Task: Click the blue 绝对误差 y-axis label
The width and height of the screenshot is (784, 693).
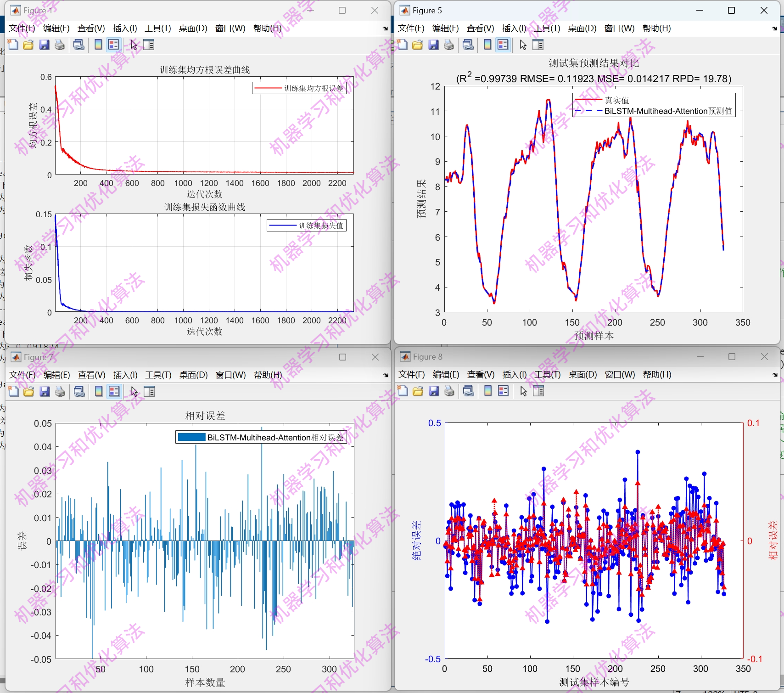Action: point(416,541)
